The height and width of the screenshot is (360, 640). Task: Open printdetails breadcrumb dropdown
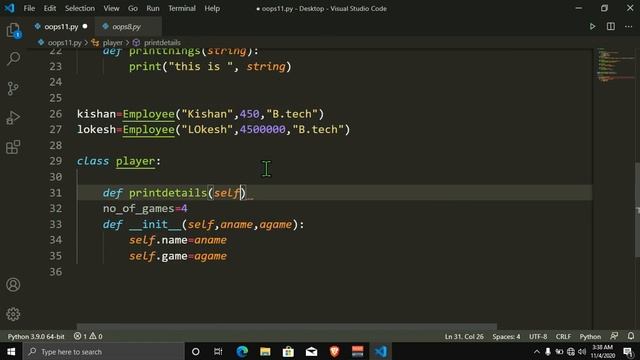click(x=162, y=42)
